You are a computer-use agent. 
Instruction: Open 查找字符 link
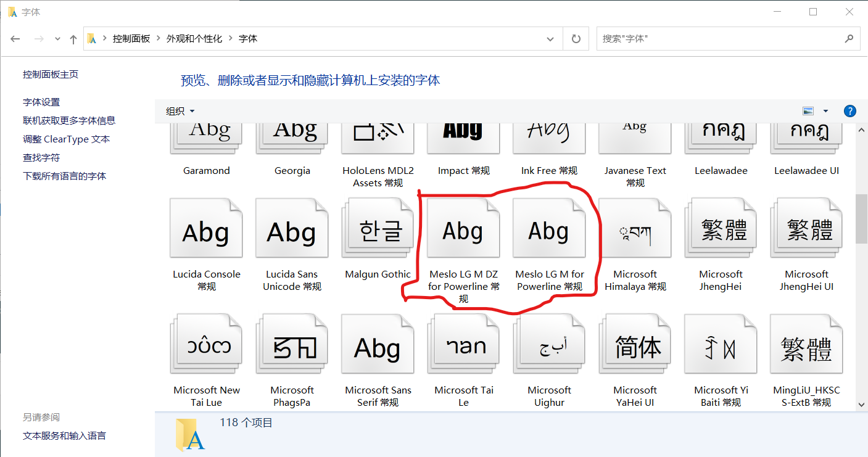point(41,157)
